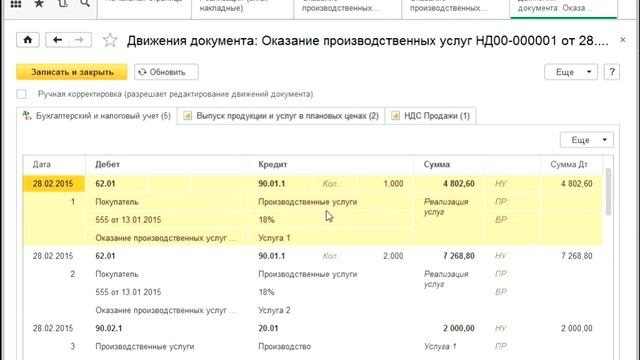Select amount 2 000,00 in Сумма column
The height and width of the screenshot is (360, 640).
[459, 328]
